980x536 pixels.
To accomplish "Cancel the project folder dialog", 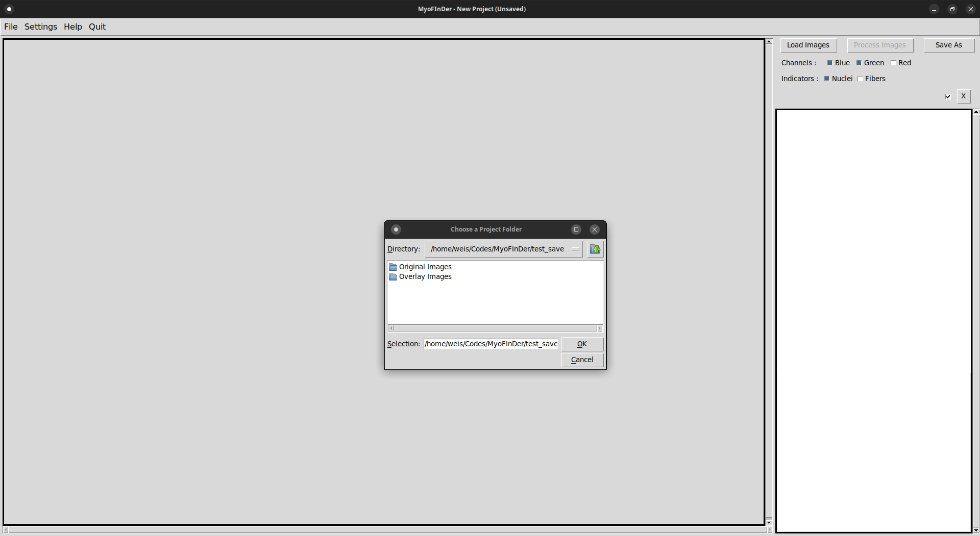I will [x=582, y=360].
